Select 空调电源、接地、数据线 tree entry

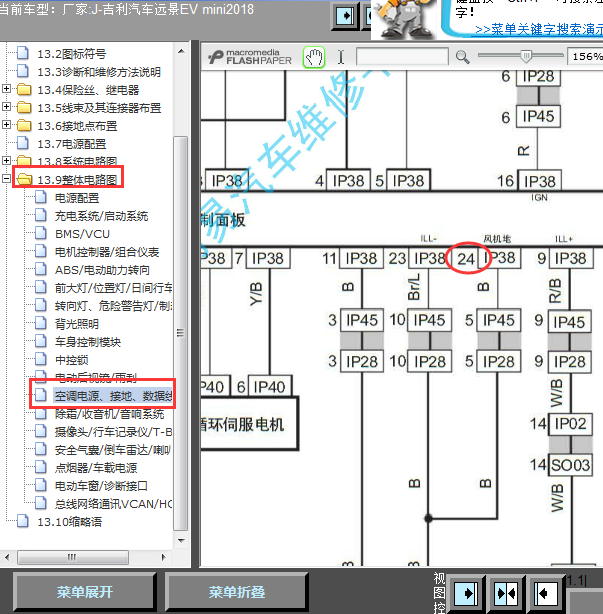click(113, 396)
